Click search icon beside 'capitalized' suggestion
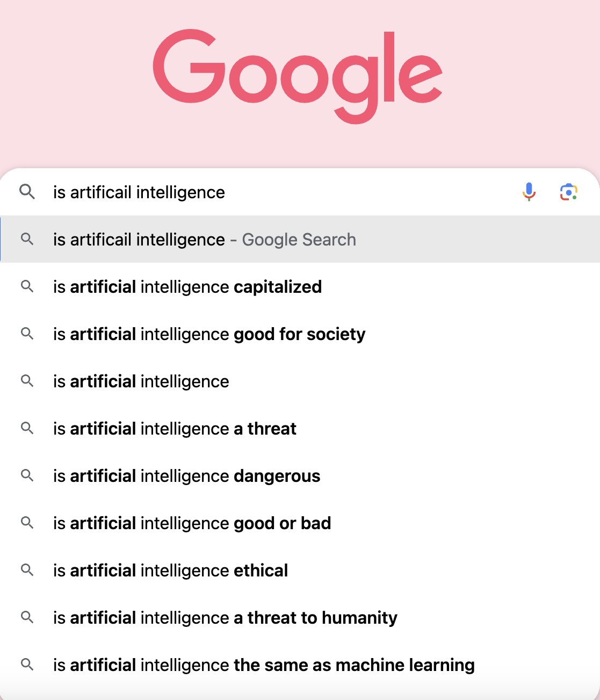 [x=27, y=286]
